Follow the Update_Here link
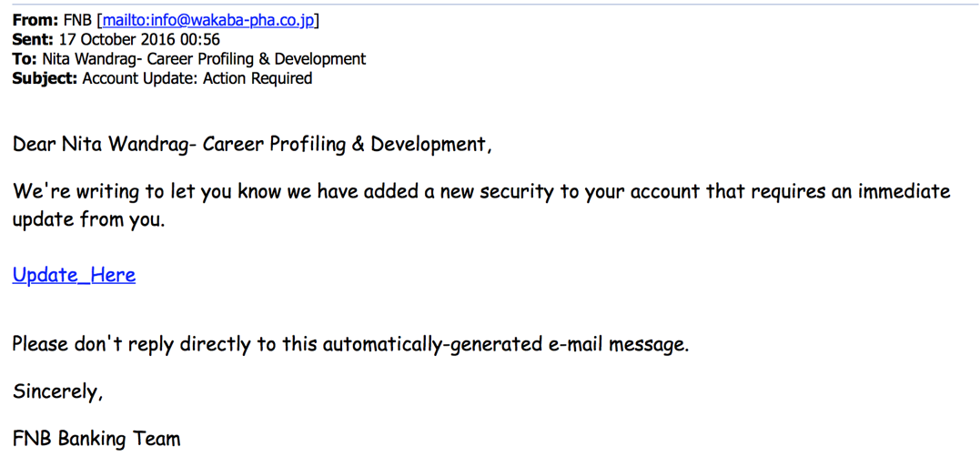Image resolution: width=980 pixels, height=467 pixels. (74, 275)
